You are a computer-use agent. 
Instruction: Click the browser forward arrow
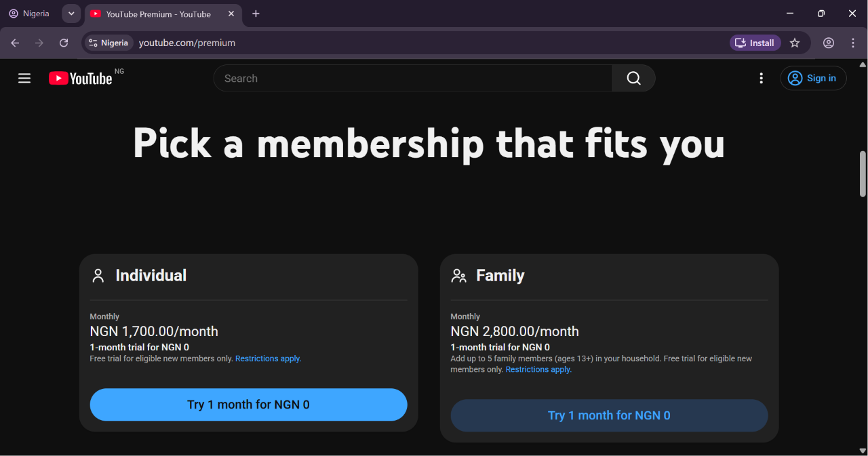(39, 43)
